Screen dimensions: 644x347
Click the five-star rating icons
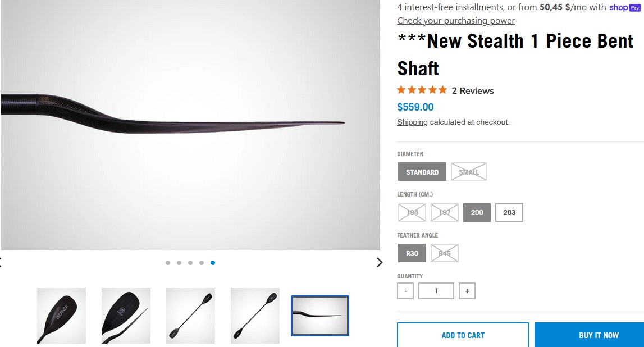click(x=422, y=90)
